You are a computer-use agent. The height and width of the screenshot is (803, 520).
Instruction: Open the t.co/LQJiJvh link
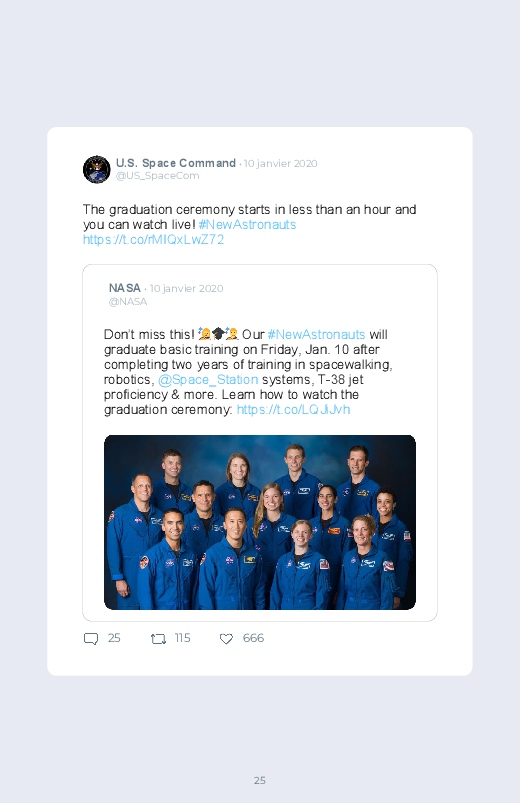click(x=294, y=410)
